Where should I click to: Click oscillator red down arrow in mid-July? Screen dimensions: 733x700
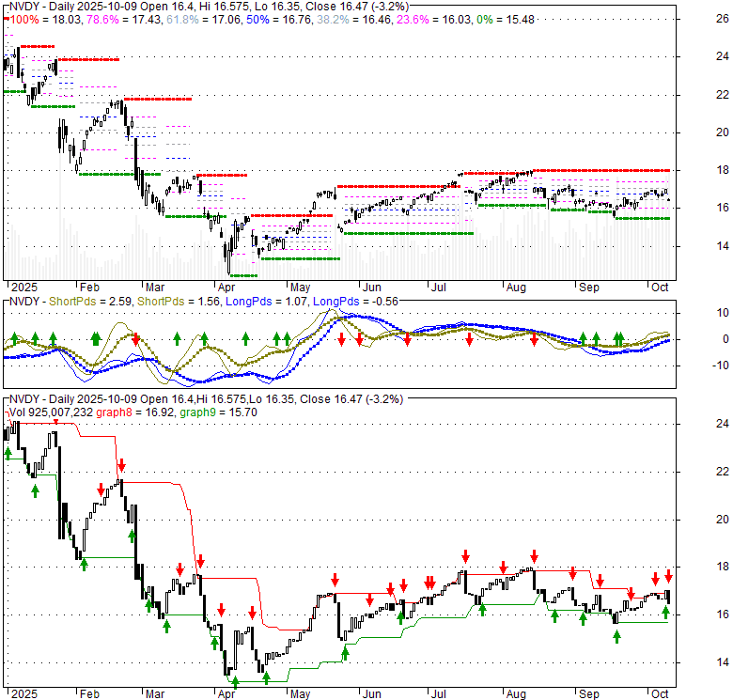tap(469, 340)
